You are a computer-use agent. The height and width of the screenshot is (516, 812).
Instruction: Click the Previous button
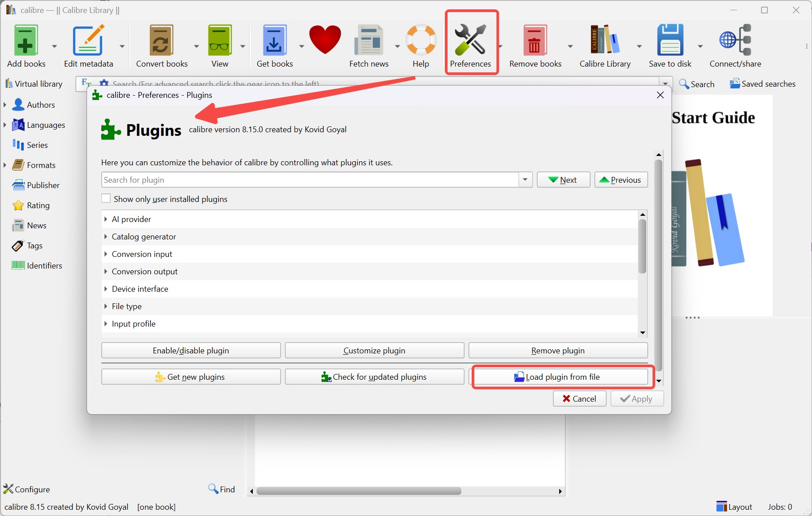click(x=621, y=180)
